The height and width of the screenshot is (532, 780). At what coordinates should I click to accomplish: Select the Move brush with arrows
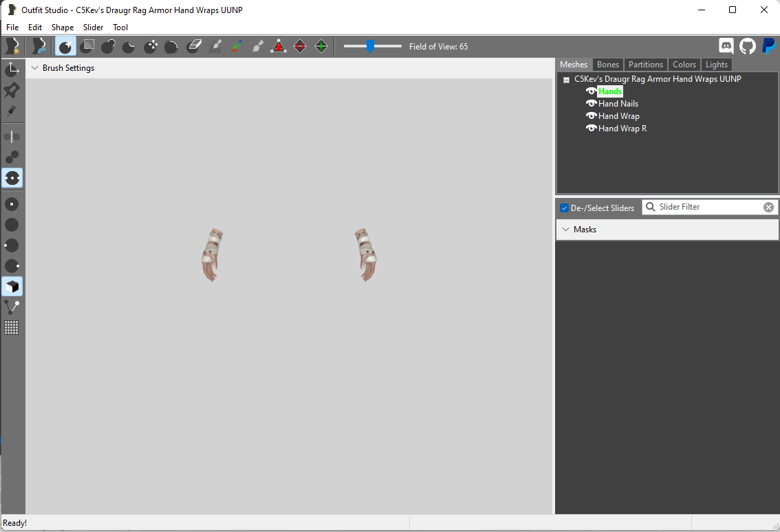point(150,46)
